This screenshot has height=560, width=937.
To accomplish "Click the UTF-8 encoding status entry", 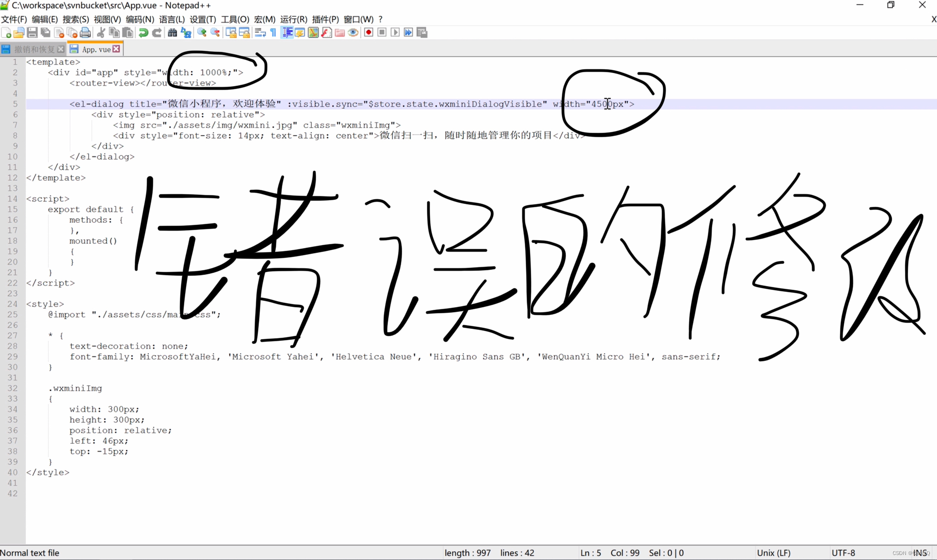I will pos(843,553).
